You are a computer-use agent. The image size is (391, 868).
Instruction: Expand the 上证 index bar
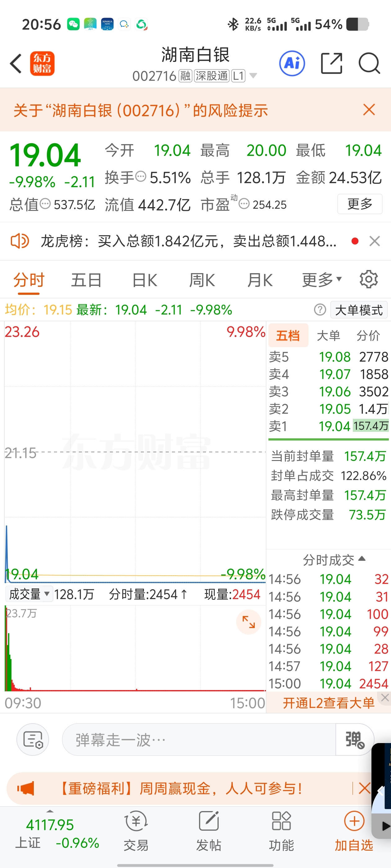[50, 811]
